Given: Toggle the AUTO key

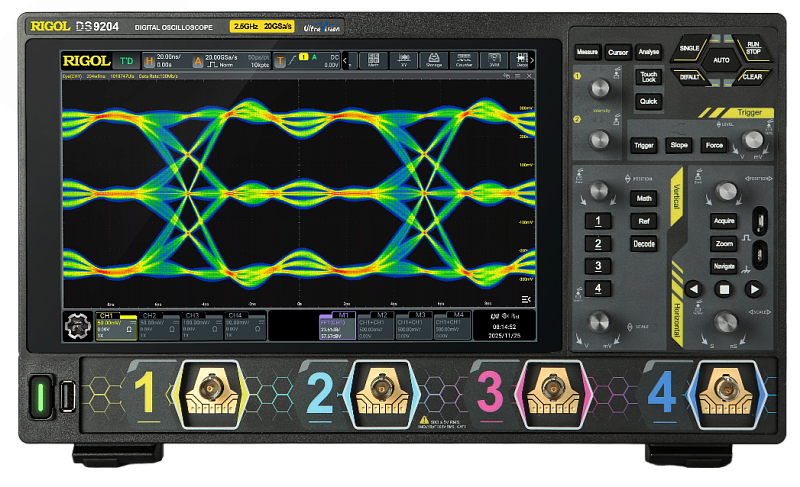Looking at the screenshot, I should pos(721,60).
